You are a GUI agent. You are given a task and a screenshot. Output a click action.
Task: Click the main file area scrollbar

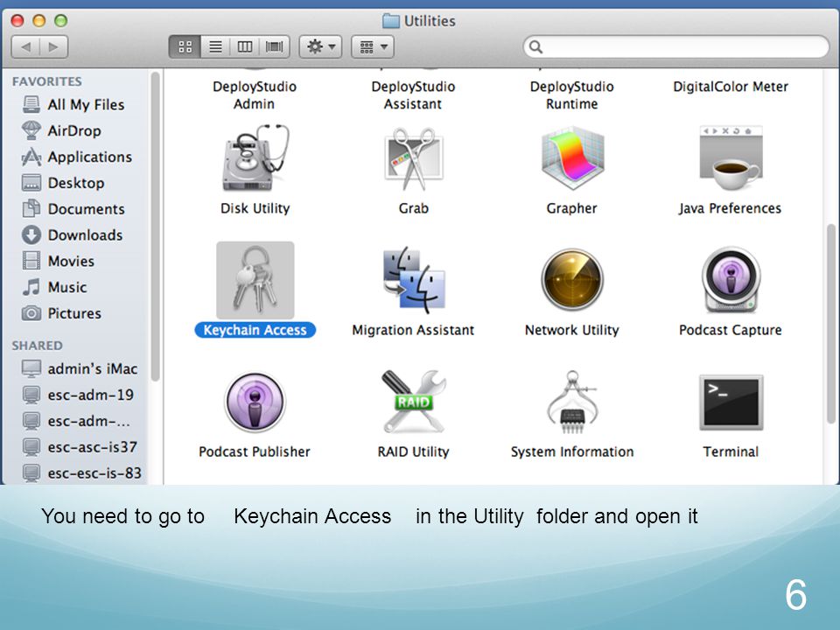pos(831,324)
